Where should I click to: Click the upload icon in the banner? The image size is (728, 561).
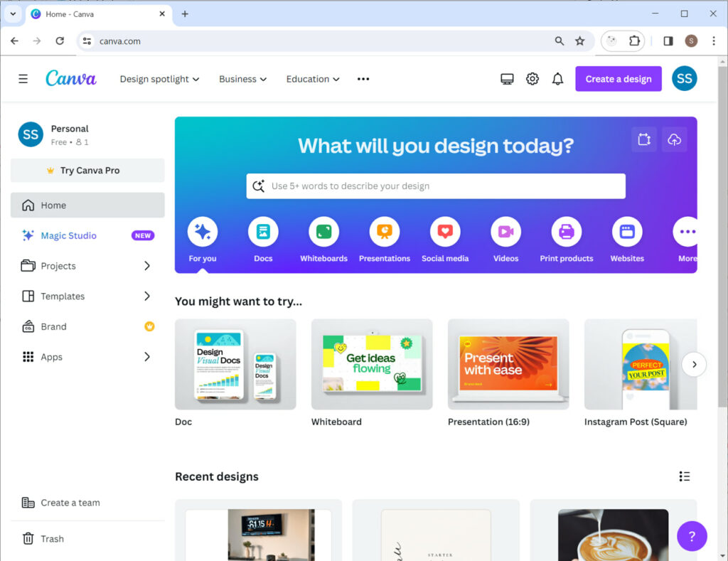[x=675, y=139]
